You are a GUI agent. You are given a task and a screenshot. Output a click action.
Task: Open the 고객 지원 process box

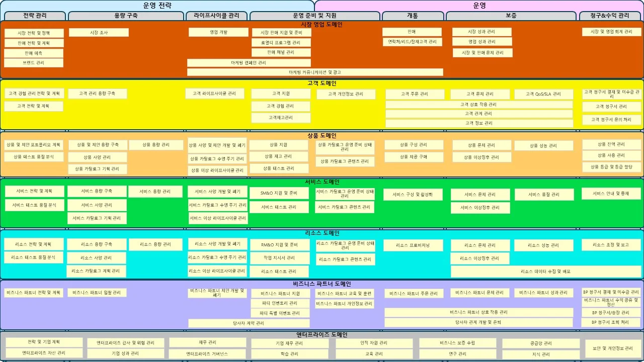click(x=280, y=93)
